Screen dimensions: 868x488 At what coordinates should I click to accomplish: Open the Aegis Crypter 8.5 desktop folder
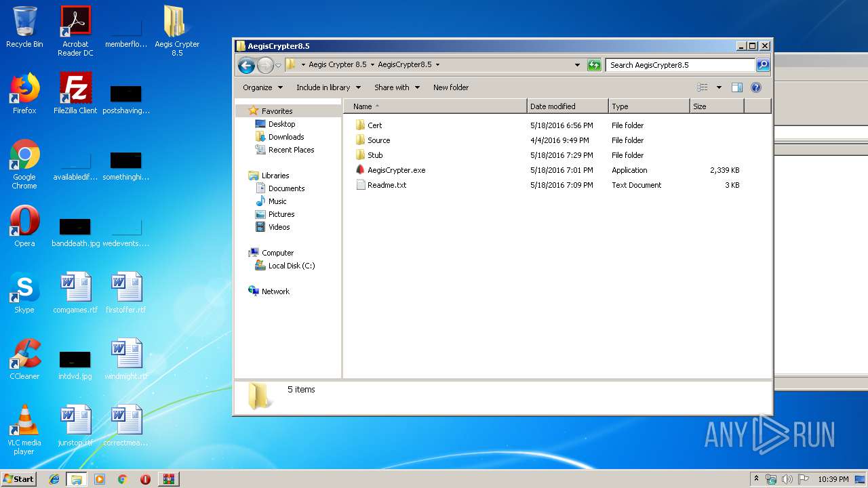coord(177,31)
